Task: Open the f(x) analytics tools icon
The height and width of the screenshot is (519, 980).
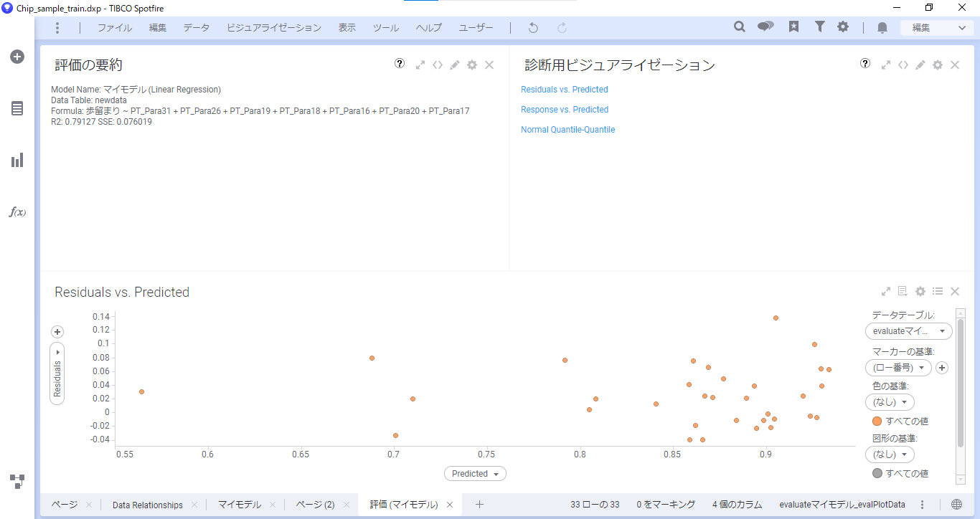Action: (x=17, y=212)
